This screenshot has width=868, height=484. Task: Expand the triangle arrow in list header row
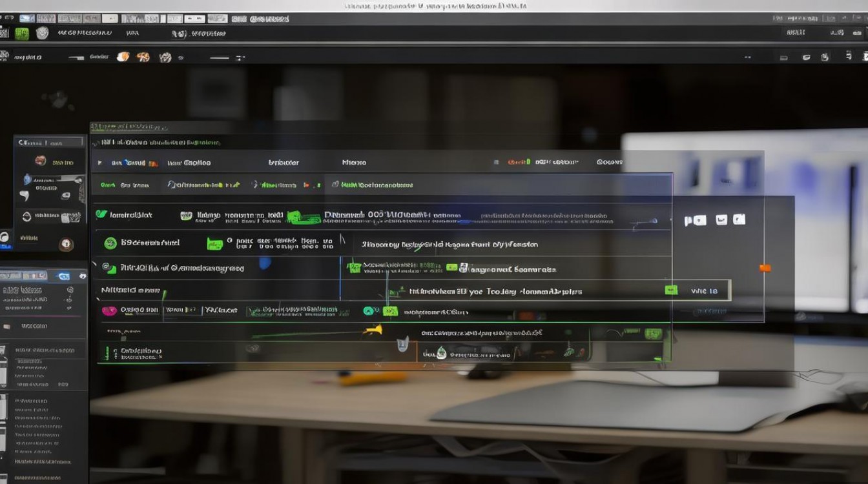(x=99, y=163)
